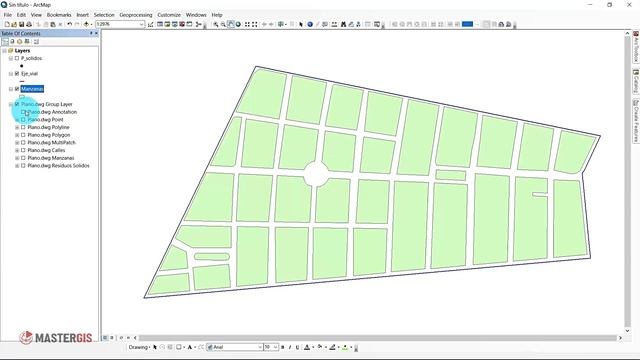The height and width of the screenshot is (360, 640).
Task: Select the Identify tool
Action: pyautogui.click(x=310, y=24)
